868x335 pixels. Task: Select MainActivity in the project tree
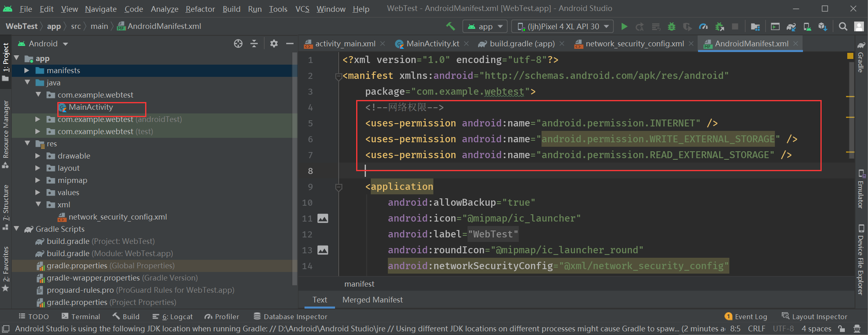pyautogui.click(x=91, y=107)
